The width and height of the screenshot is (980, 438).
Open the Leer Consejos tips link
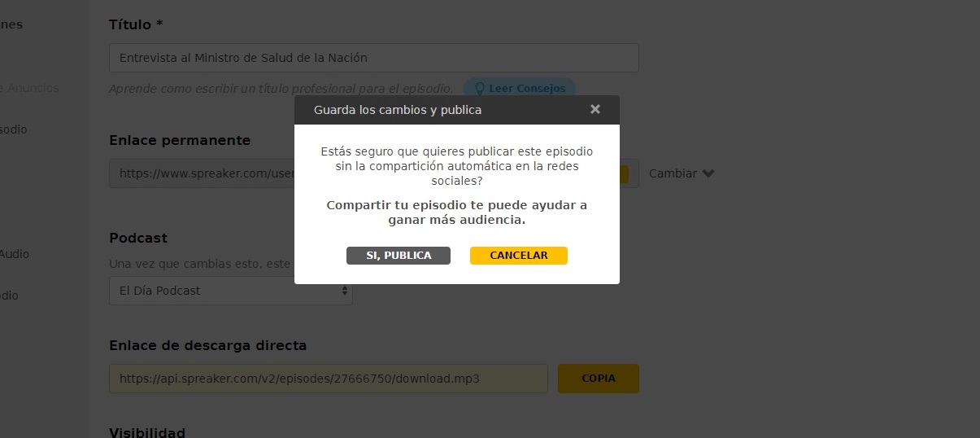527,88
